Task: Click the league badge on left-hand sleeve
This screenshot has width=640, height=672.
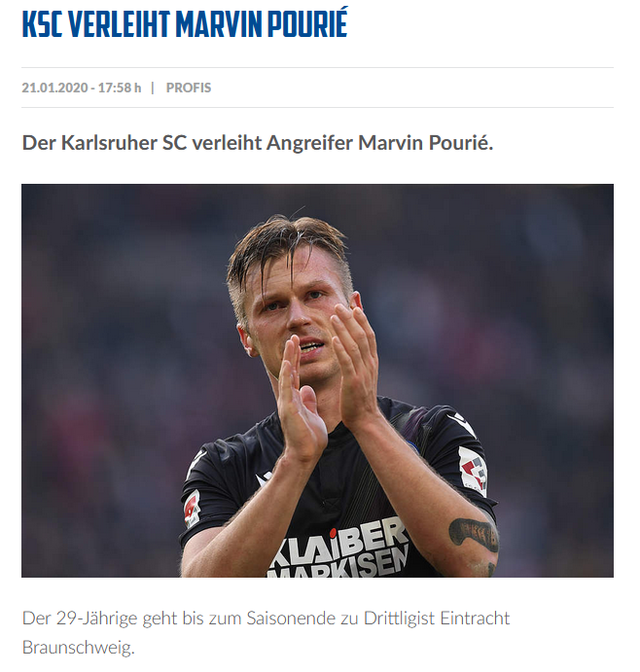Action: 192,509
